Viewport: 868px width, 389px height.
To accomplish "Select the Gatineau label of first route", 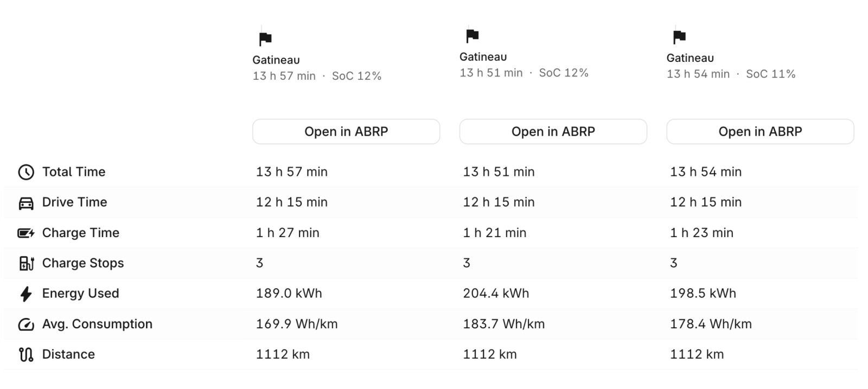I will (276, 60).
